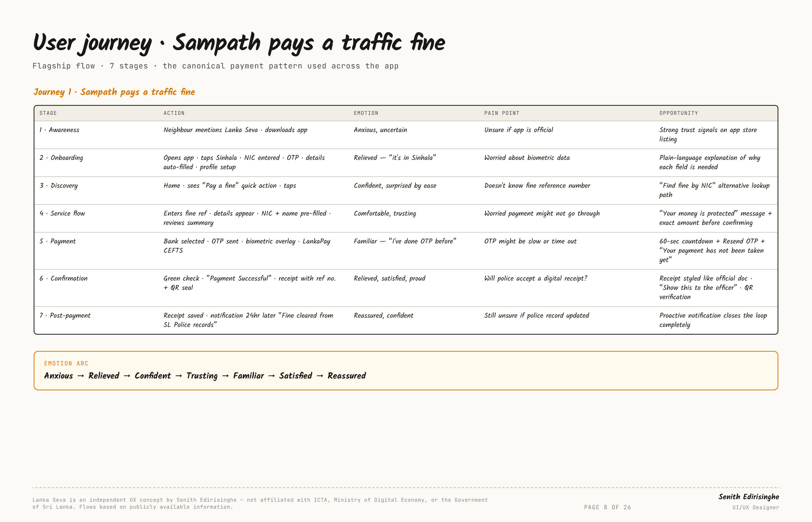The width and height of the screenshot is (812, 522).
Task: Select the "3 · Discovery" stage cell
Action: tap(59, 185)
